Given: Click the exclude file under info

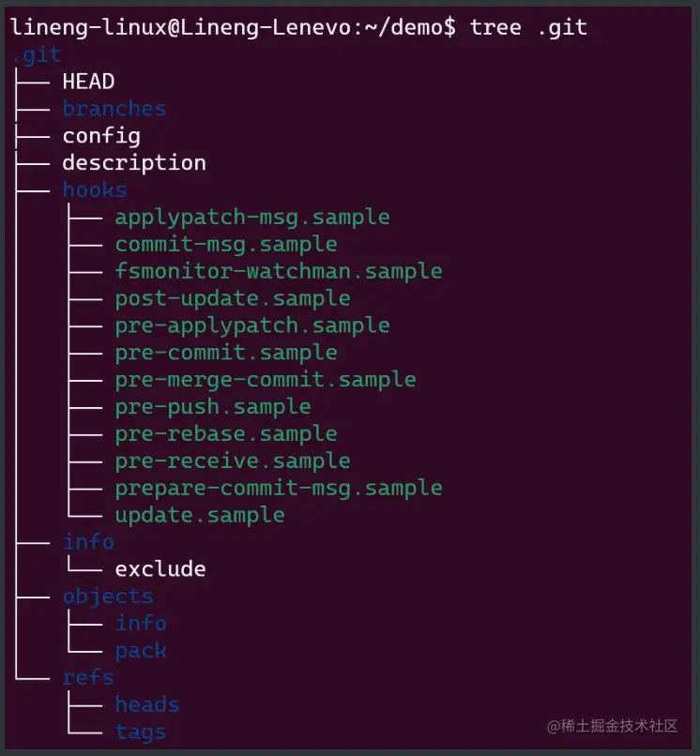Looking at the screenshot, I should click(160, 569).
